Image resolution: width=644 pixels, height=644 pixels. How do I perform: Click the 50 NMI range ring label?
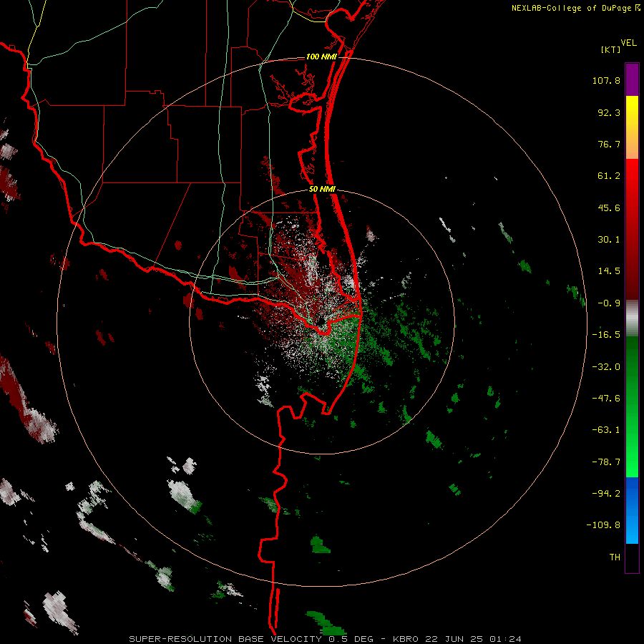point(322,189)
